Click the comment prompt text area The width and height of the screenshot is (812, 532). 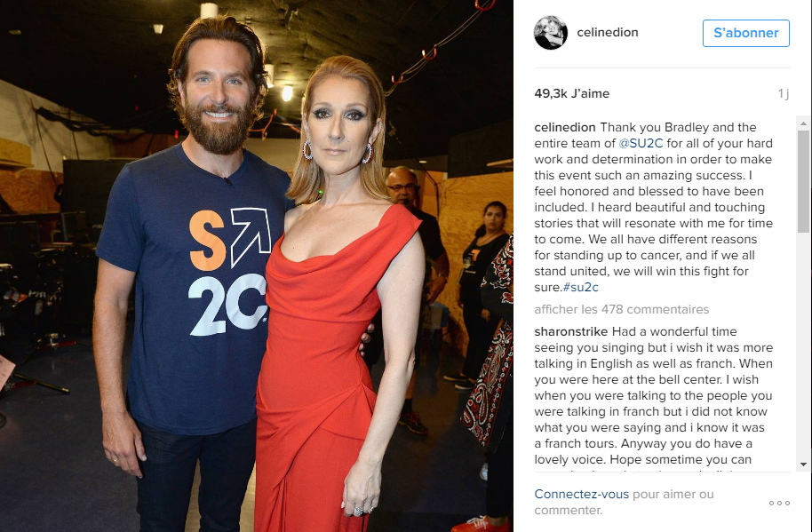(x=624, y=502)
